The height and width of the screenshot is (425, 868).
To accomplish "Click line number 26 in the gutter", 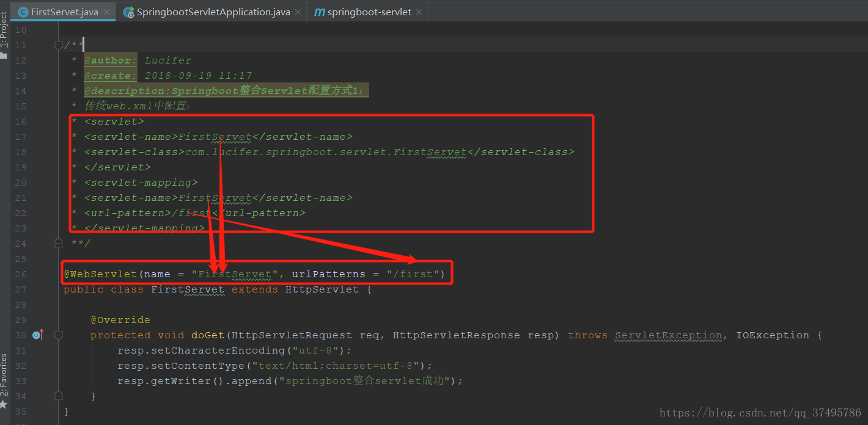I will point(20,274).
